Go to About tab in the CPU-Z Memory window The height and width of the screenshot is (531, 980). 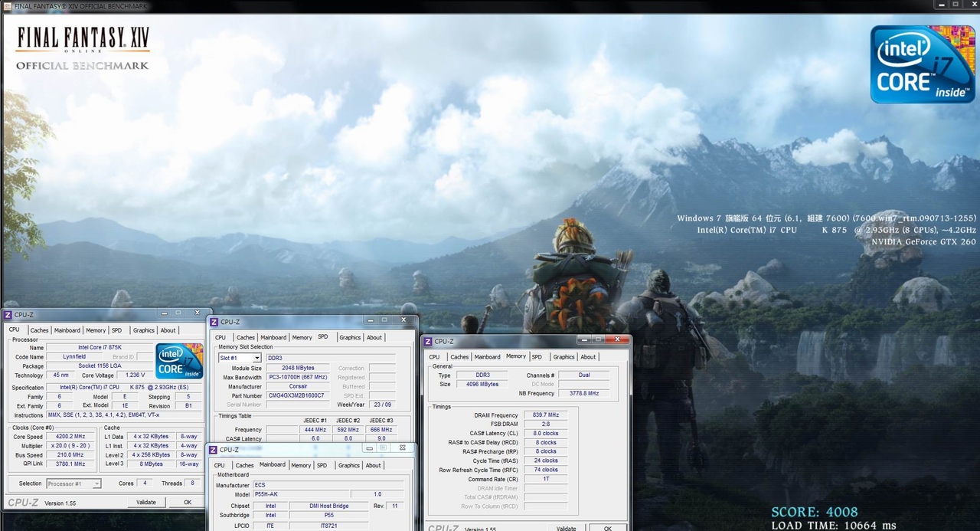click(588, 356)
